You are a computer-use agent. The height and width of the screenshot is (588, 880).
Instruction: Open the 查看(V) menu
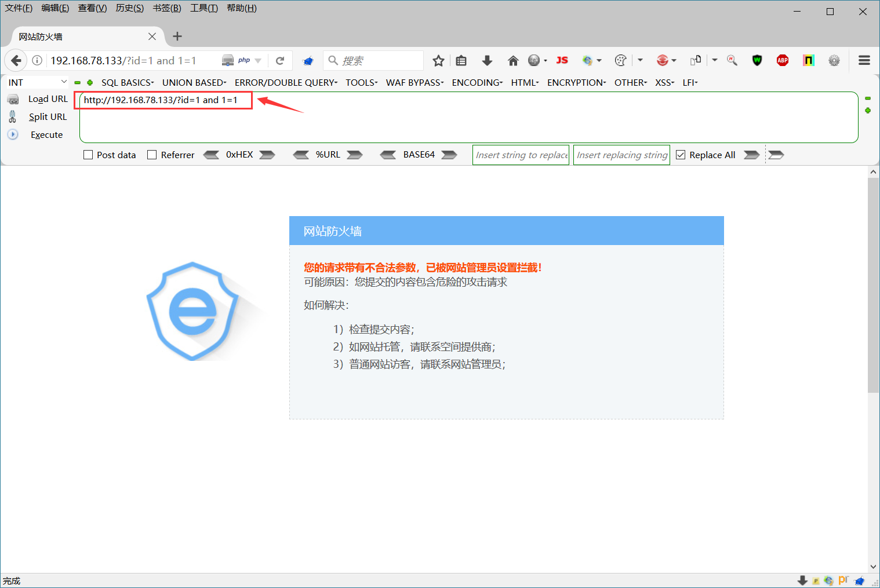tap(92, 8)
